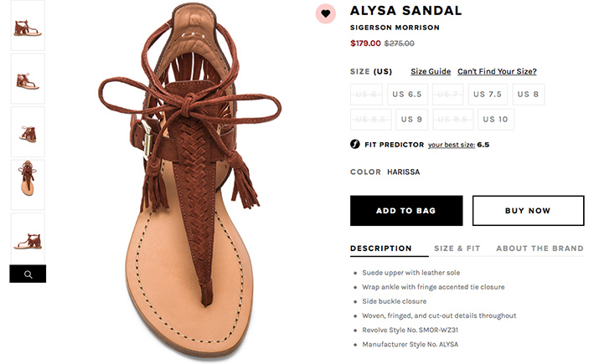Open the Size Guide link
This screenshot has width=594, height=364.
click(431, 71)
